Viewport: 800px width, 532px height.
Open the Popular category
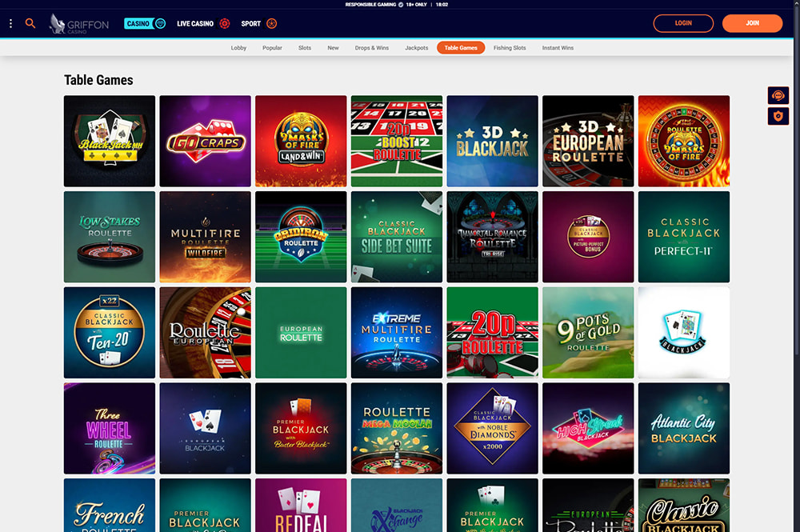tap(272, 48)
